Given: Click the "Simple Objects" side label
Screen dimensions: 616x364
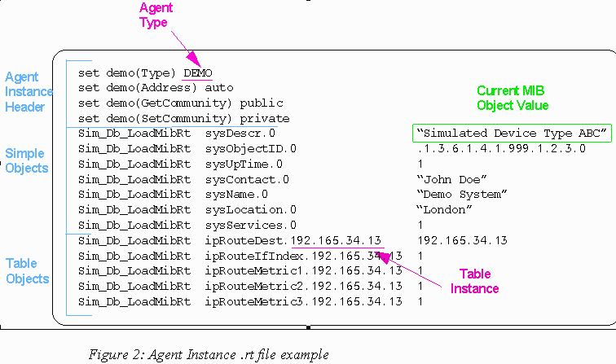Looking at the screenshot, I should pyautogui.click(x=26, y=160).
